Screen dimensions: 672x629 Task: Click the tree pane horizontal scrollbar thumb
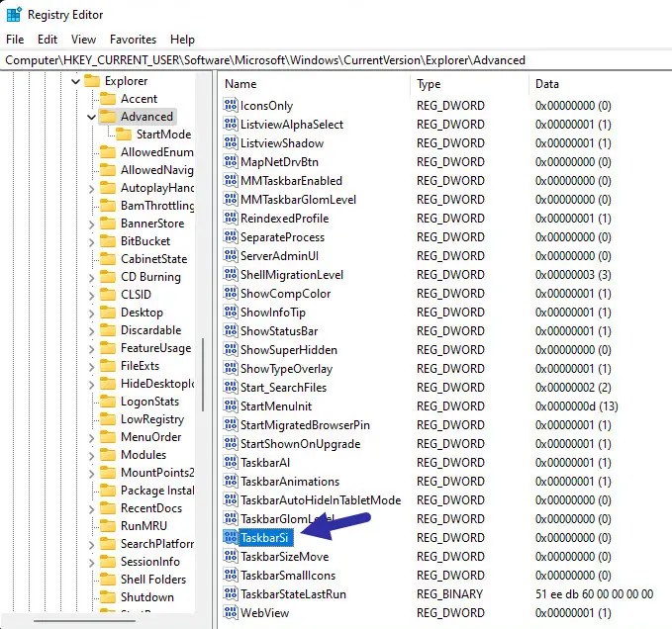tap(84, 620)
